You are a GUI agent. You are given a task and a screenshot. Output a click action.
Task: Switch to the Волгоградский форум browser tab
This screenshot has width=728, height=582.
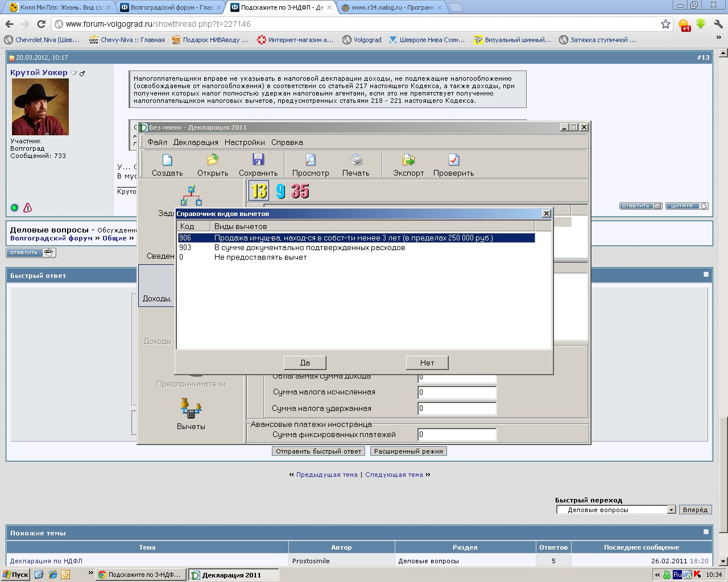[170, 7]
